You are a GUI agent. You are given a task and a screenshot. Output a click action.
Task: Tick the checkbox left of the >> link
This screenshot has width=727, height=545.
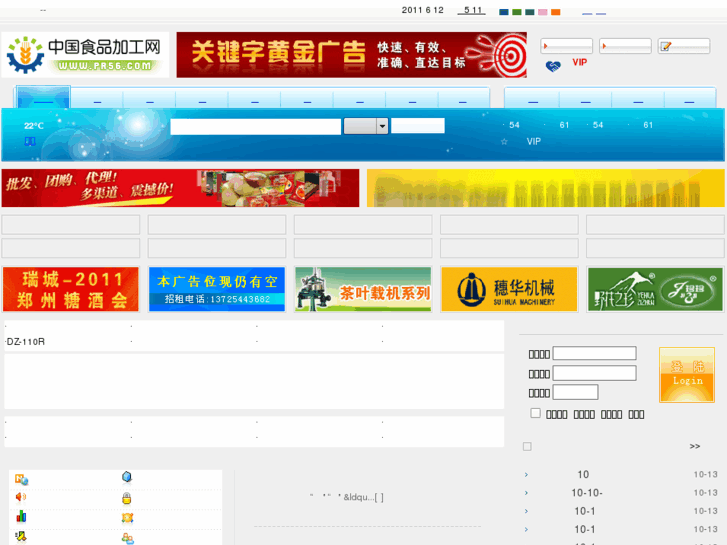pos(527,446)
